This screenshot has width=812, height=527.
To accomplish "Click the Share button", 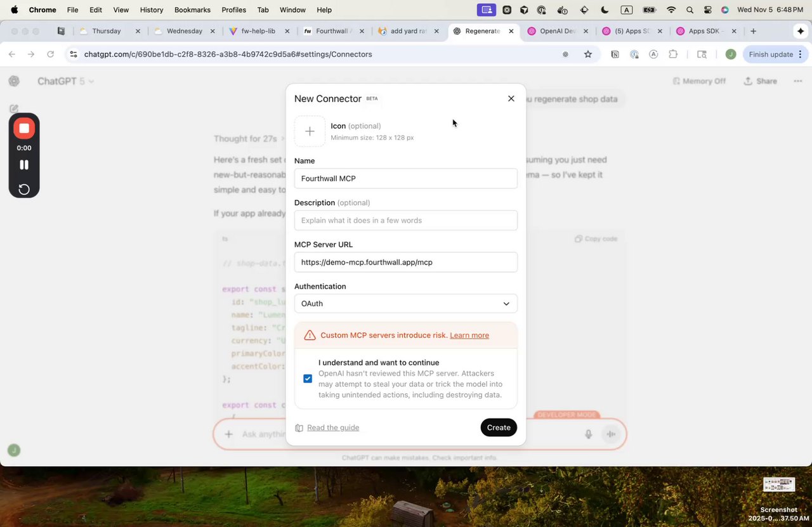I will pos(760,81).
